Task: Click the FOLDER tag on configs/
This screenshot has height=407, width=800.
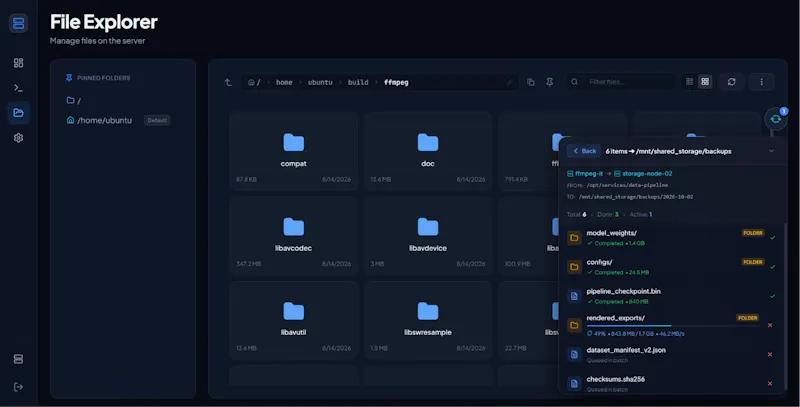Action: pyautogui.click(x=753, y=262)
